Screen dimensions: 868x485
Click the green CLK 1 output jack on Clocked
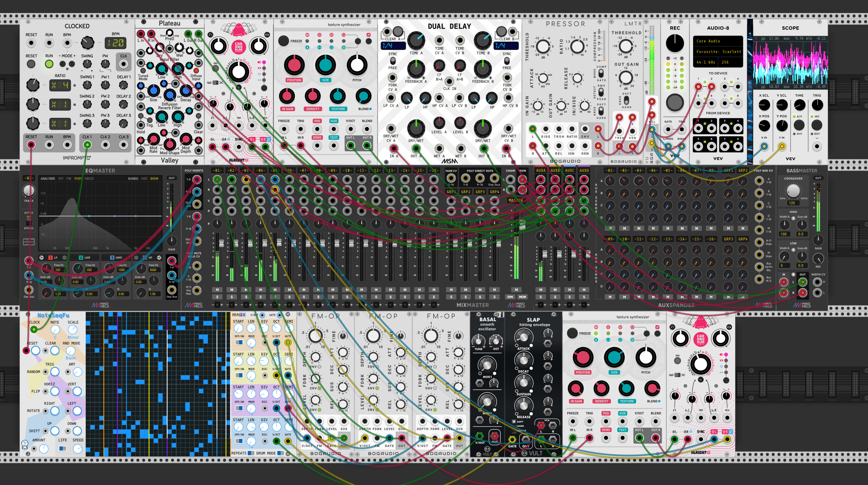[87, 145]
